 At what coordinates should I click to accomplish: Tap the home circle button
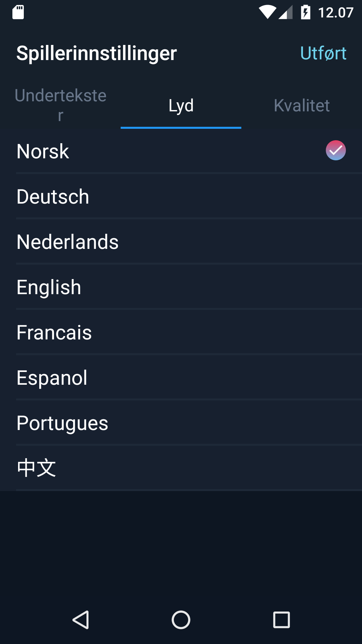point(181,620)
